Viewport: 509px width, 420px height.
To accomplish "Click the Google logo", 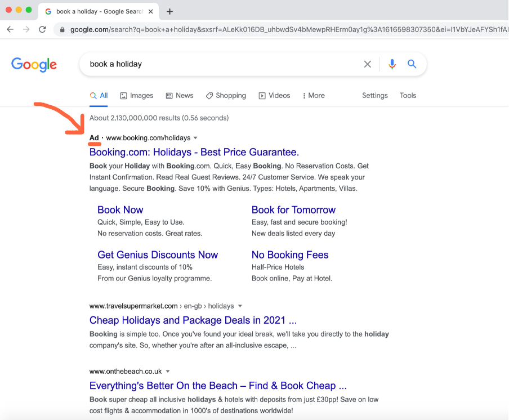I will click(34, 64).
